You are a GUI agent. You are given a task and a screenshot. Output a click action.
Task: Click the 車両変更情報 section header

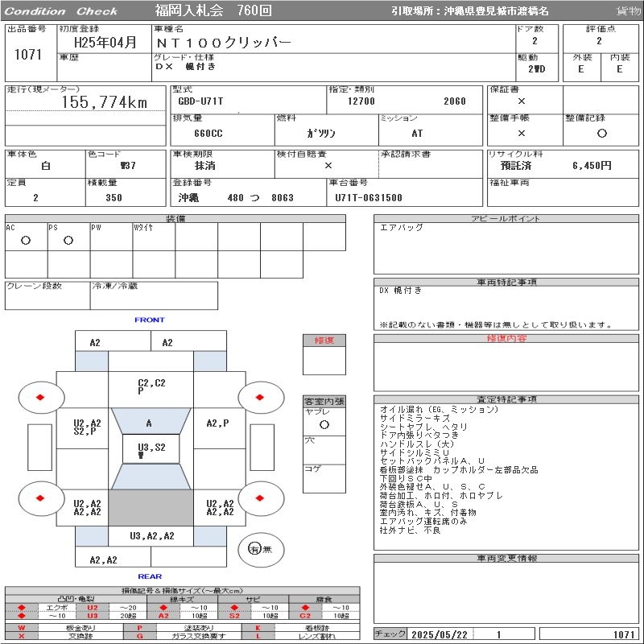click(x=506, y=558)
